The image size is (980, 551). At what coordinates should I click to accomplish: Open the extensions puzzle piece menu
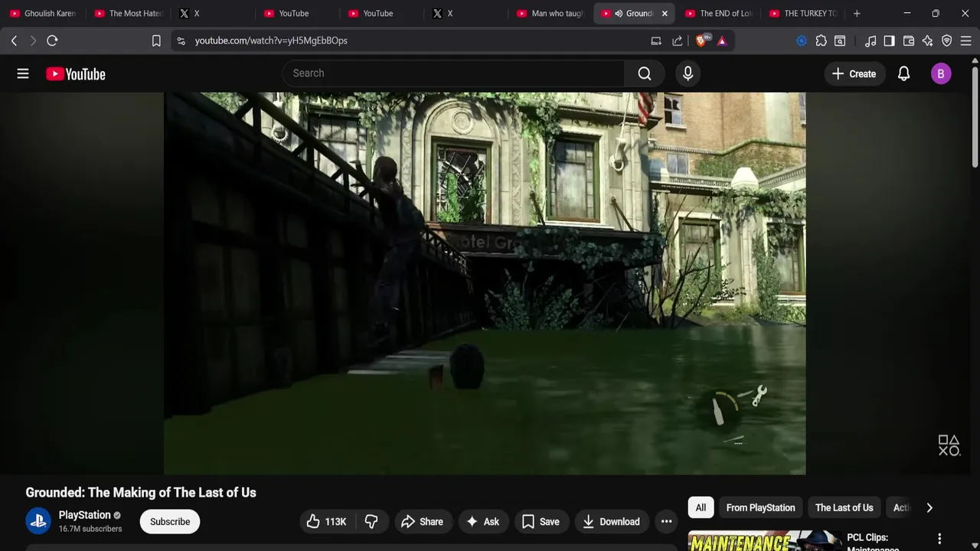click(821, 41)
